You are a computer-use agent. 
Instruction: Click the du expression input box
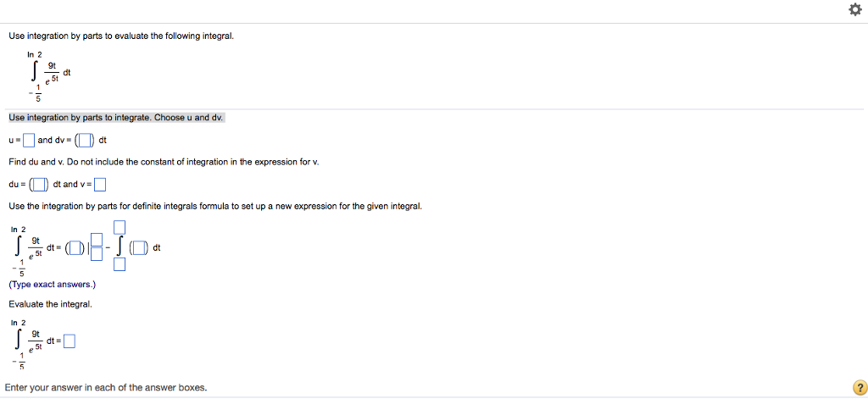(x=38, y=184)
